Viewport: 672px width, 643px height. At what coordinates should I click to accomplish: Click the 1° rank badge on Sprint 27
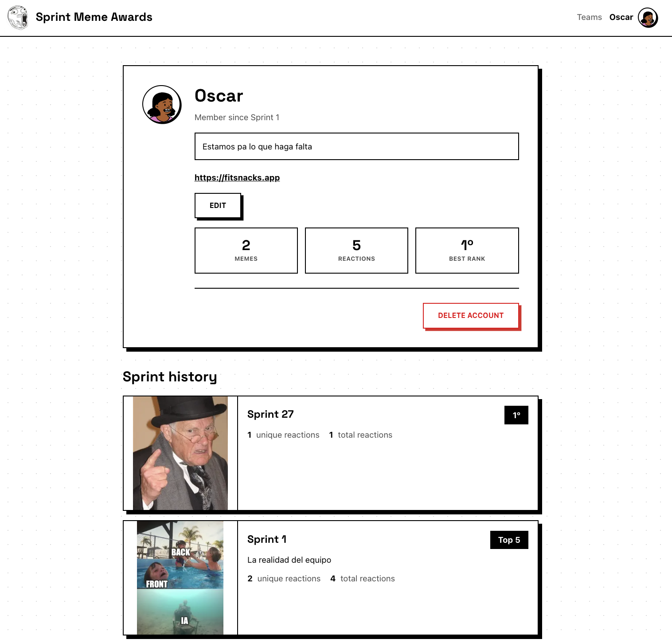pyautogui.click(x=516, y=415)
